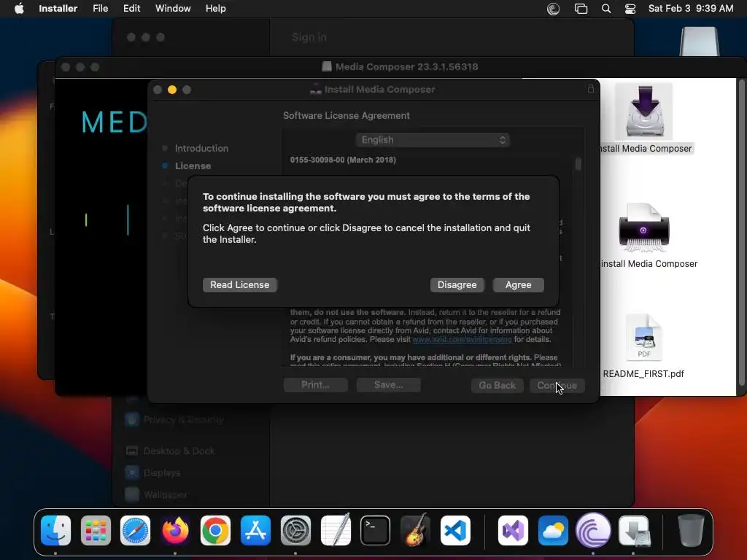Open README_FIRST.pdf file icon

[x=643, y=337]
